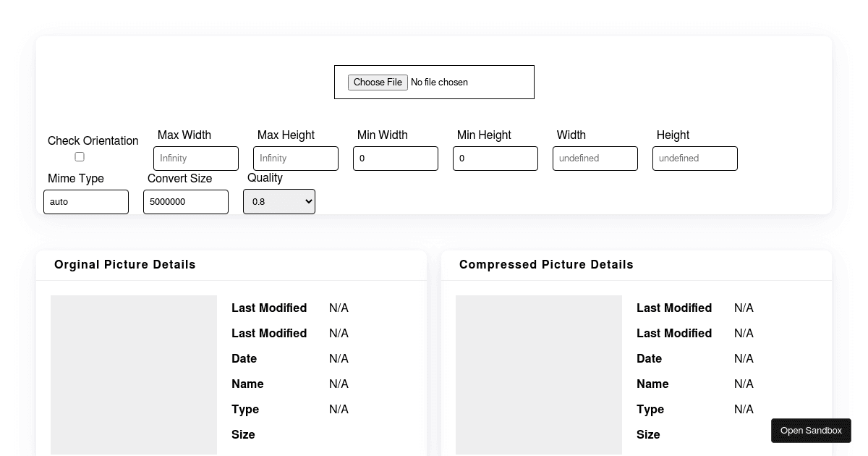Click the Check Orientation label
868x456 pixels.
click(x=93, y=141)
